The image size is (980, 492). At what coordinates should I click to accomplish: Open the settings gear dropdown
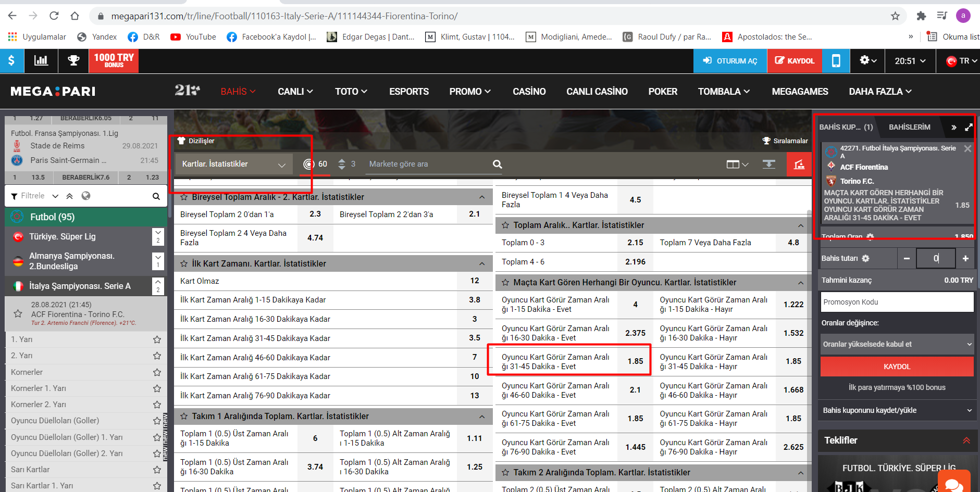(867, 61)
